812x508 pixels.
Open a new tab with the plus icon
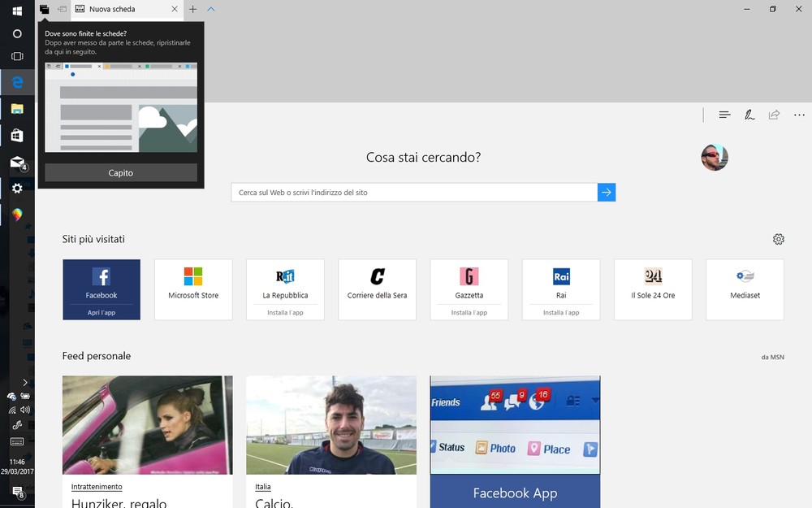[192, 9]
